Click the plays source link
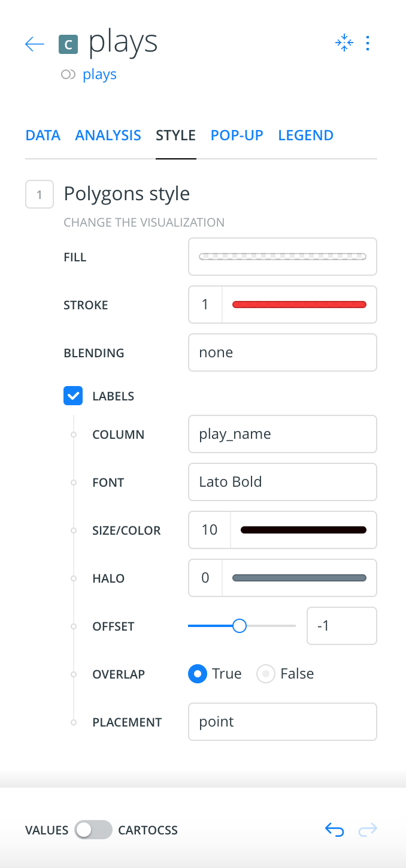This screenshot has height=868, width=406. (99, 75)
